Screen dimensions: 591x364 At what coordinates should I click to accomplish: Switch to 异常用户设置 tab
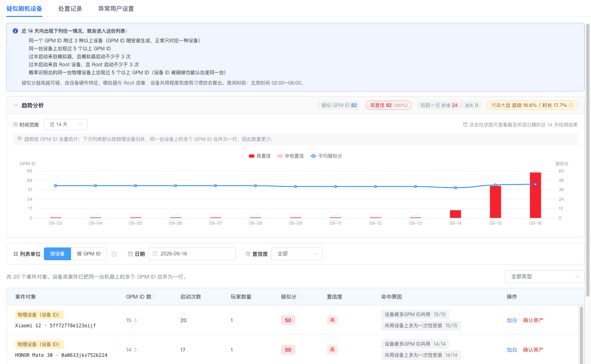point(116,8)
